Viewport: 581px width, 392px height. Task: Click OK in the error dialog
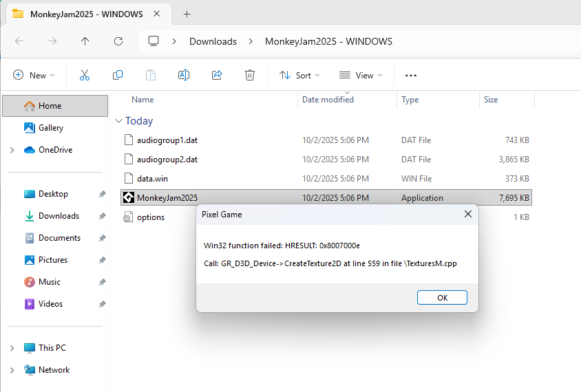pos(442,298)
